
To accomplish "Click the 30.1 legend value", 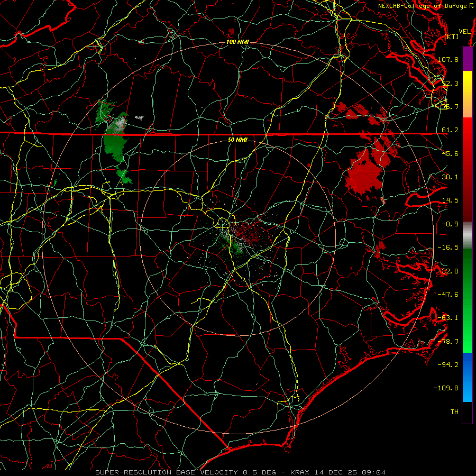I will coord(450,177).
